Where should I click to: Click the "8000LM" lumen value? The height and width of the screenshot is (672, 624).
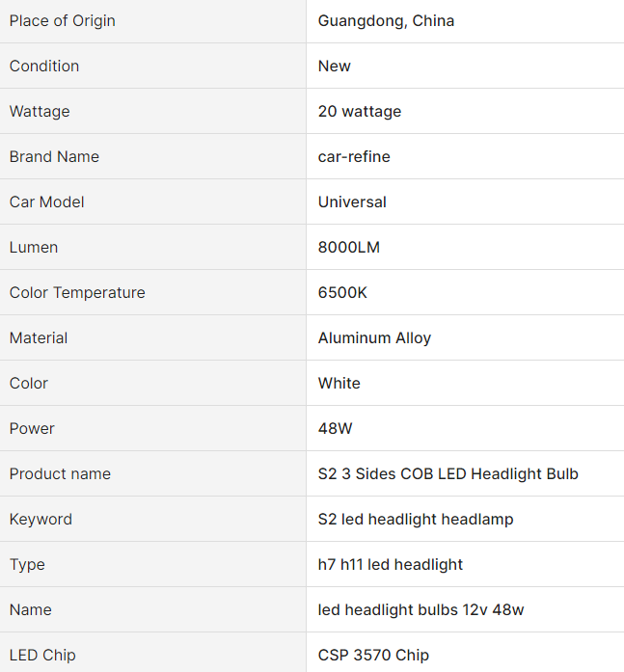pyautogui.click(x=348, y=247)
